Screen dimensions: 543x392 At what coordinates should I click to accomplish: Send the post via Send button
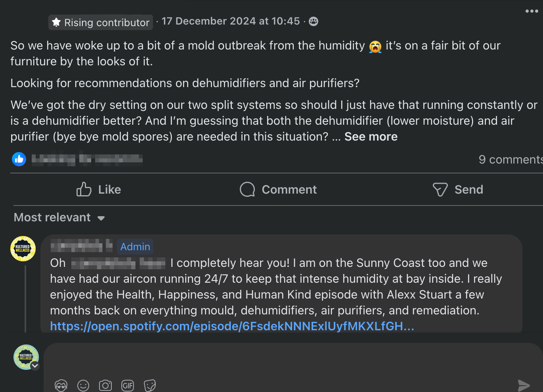(458, 190)
